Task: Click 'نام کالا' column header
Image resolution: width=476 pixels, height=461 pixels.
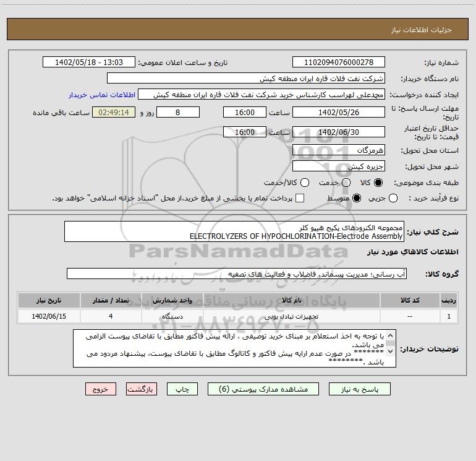Action: pyautogui.click(x=291, y=300)
